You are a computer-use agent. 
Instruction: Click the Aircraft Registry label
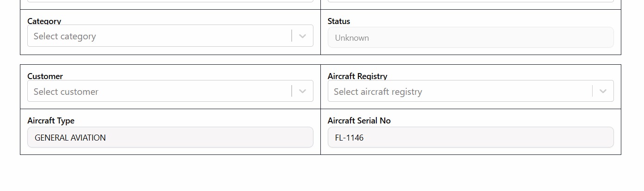coord(357,76)
